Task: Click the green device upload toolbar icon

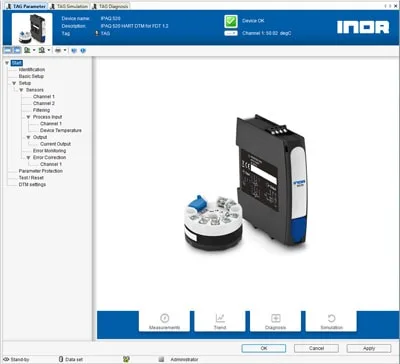Action: [27, 50]
